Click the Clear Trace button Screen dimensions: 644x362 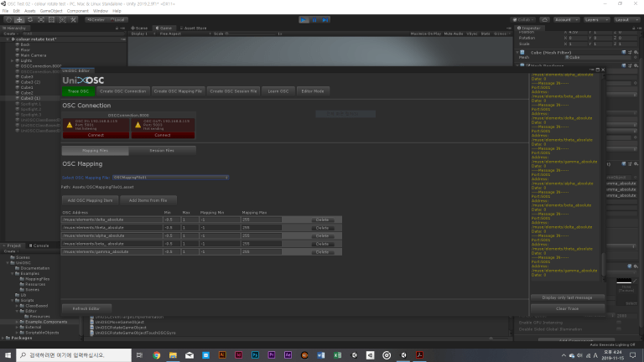pyautogui.click(x=567, y=308)
